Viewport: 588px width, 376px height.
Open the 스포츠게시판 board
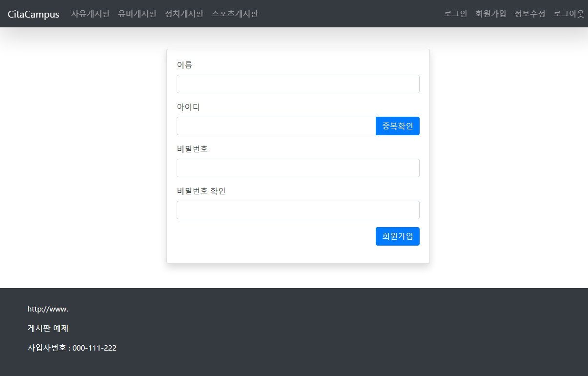(235, 14)
